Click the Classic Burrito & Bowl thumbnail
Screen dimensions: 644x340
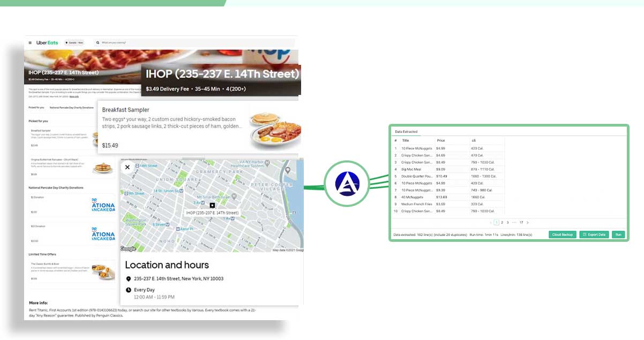click(103, 271)
